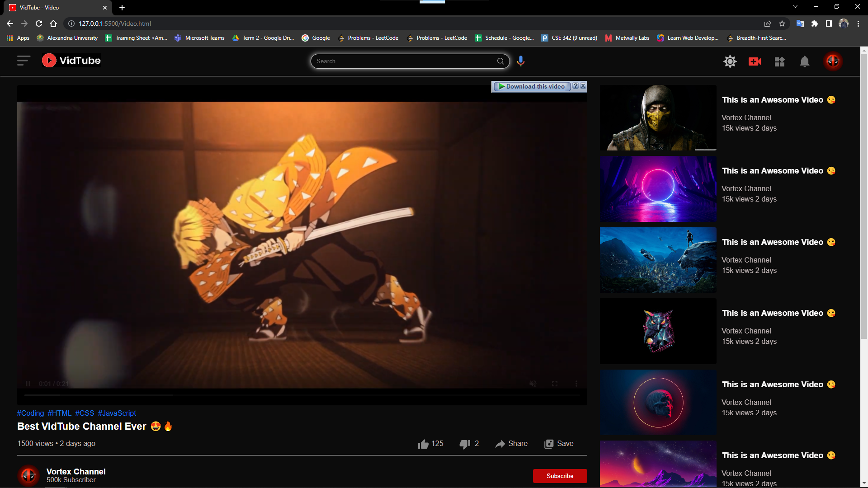Bookmark this page with the star icon
This screenshot has width=868, height=488.
click(x=782, y=23)
